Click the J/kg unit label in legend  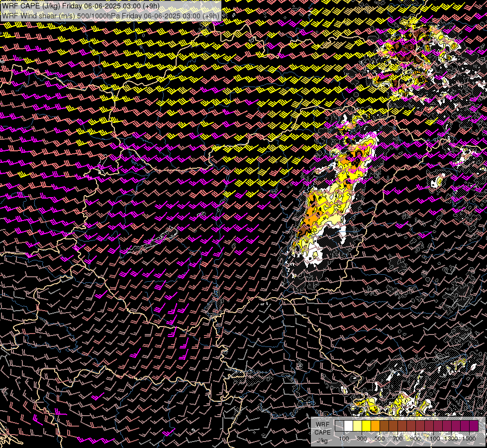pos(322,441)
